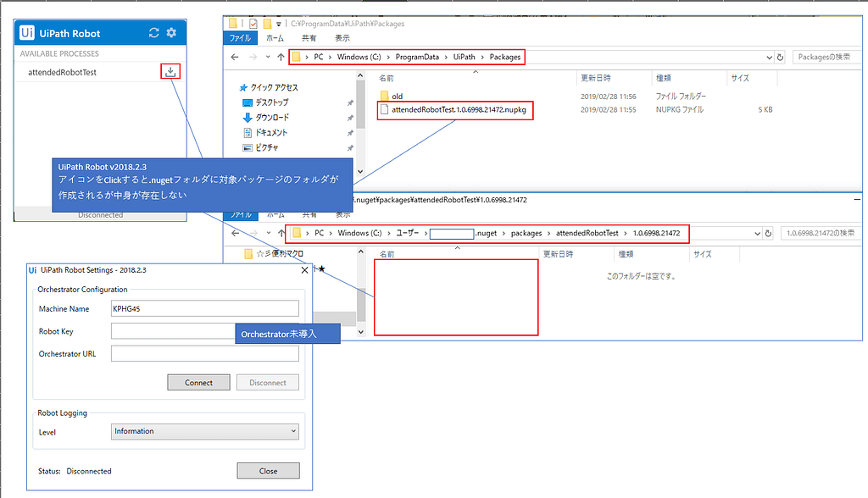The width and height of the screenshot is (868, 498).
Task: Click Orchestrator URL field
Action: (x=205, y=353)
